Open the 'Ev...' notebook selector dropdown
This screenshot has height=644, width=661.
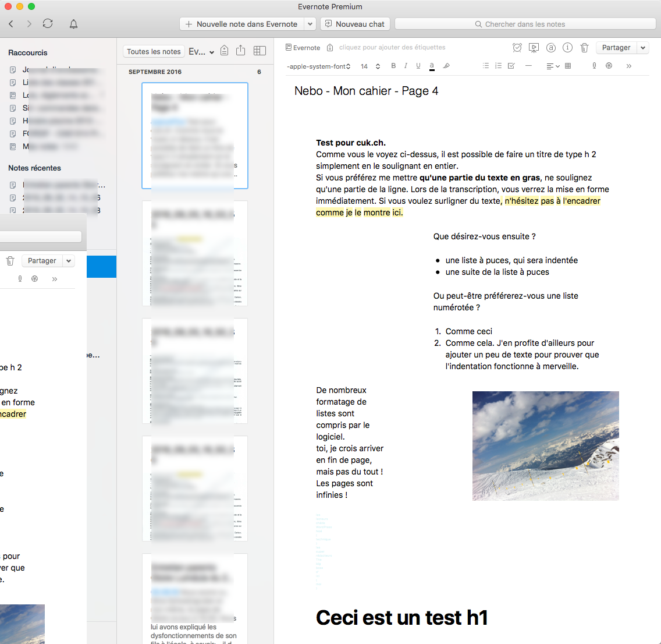(201, 51)
